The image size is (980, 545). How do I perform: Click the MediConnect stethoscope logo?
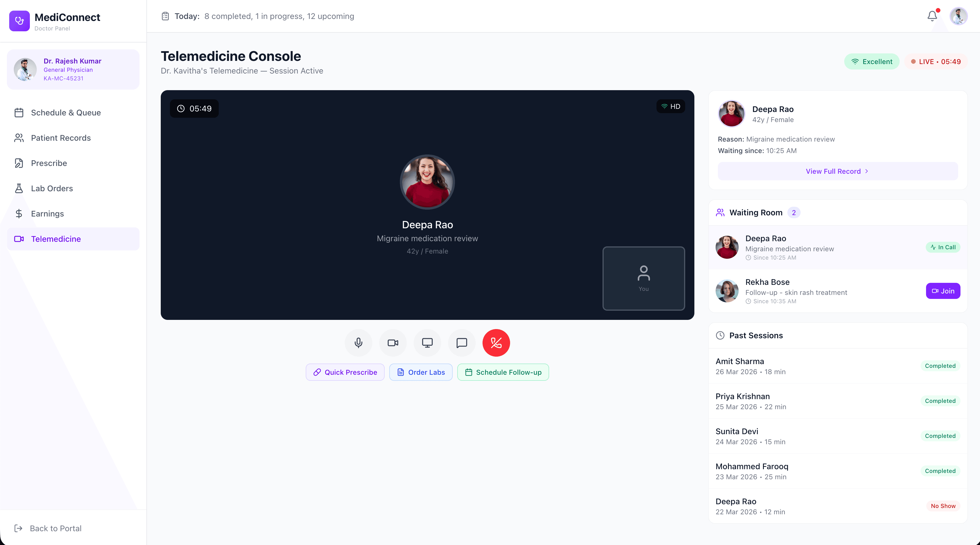(19, 21)
